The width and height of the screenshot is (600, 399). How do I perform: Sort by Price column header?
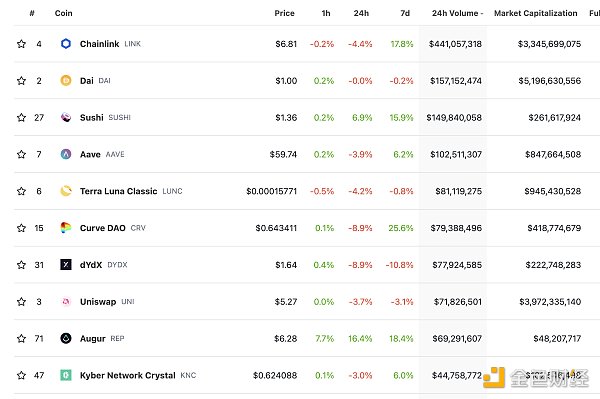[x=284, y=13]
